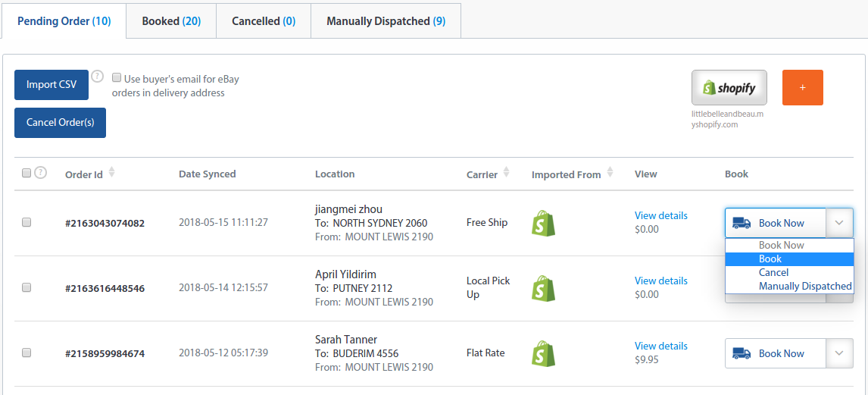Expand dropdown arrow for jiangmei zhou's Book Now
The image size is (868, 395).
pos(839,223)
